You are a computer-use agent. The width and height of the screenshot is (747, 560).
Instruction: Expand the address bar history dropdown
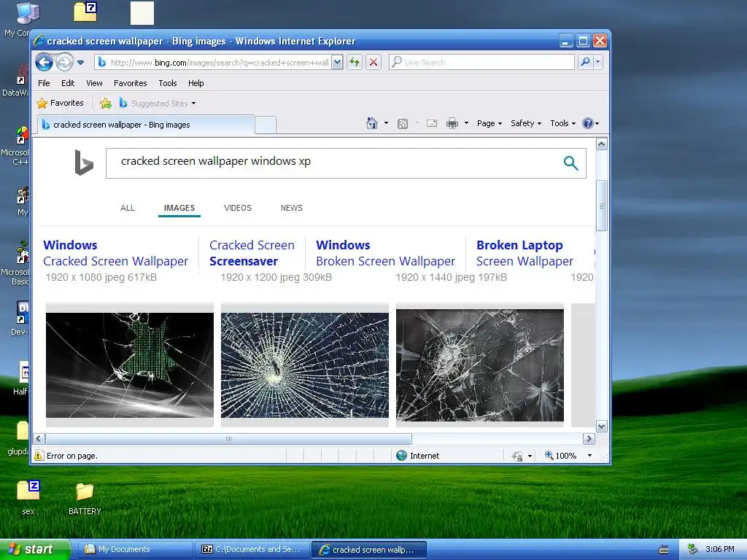tap(337, 63)
